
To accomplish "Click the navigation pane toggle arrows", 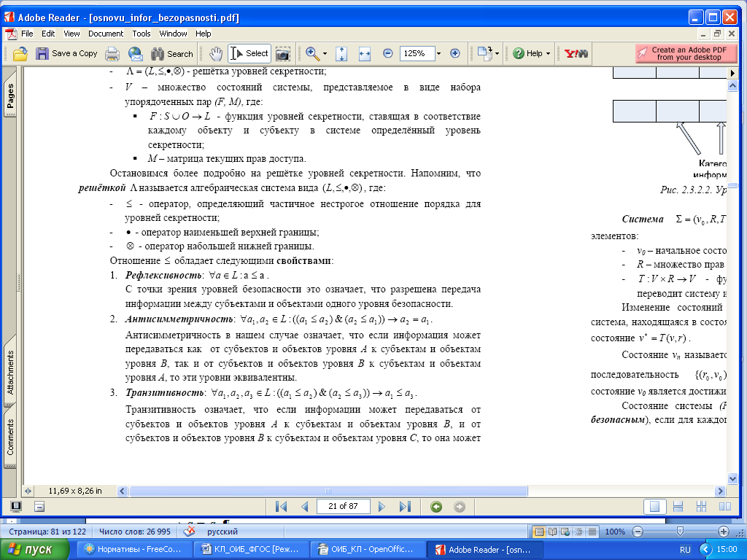I will coord(28,491).
